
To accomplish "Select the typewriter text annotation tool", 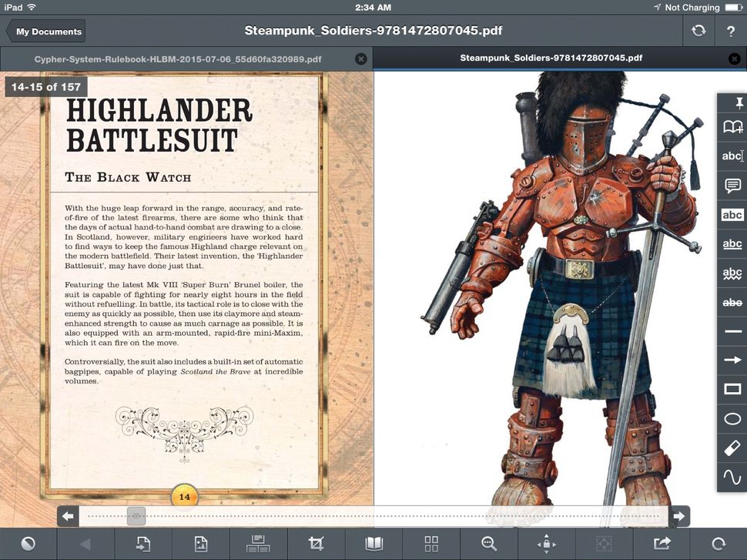I will pos(730,156).
